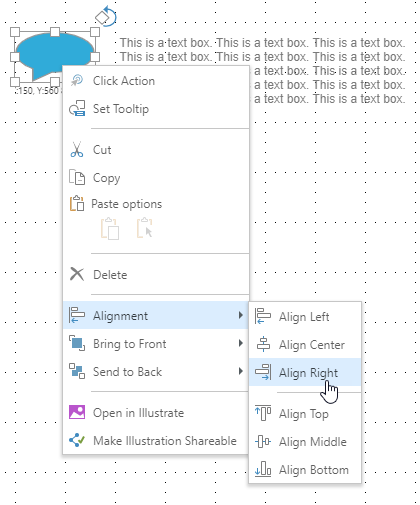This screenshot has height=505, width=420.
Task: Click the Set Tooltip icon
Action: (x=77, y=108)
